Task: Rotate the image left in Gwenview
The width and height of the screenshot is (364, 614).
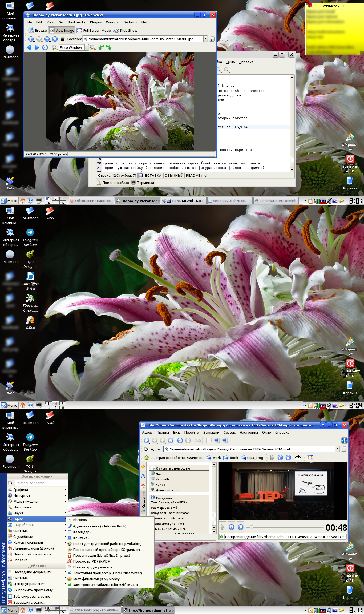Action: click(x=101, y=47)
